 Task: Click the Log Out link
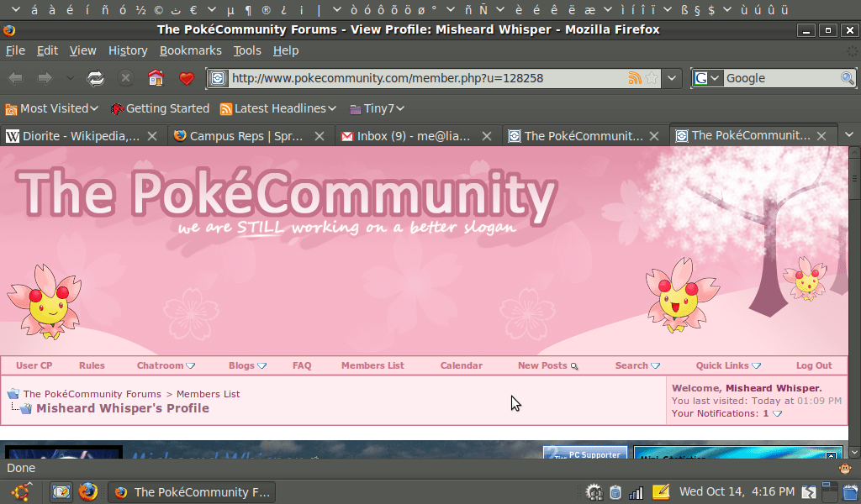(814, 365)
